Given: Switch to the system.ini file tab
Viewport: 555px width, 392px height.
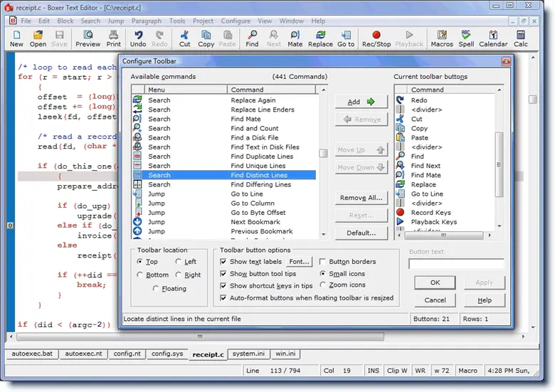Looking at the screenshot, I should (x=248, y=354).
